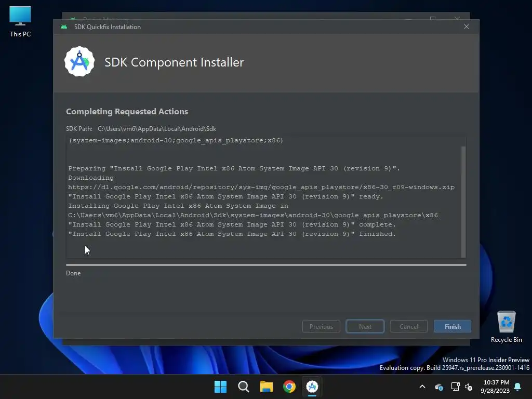Click the Previous button

[321, 326]
